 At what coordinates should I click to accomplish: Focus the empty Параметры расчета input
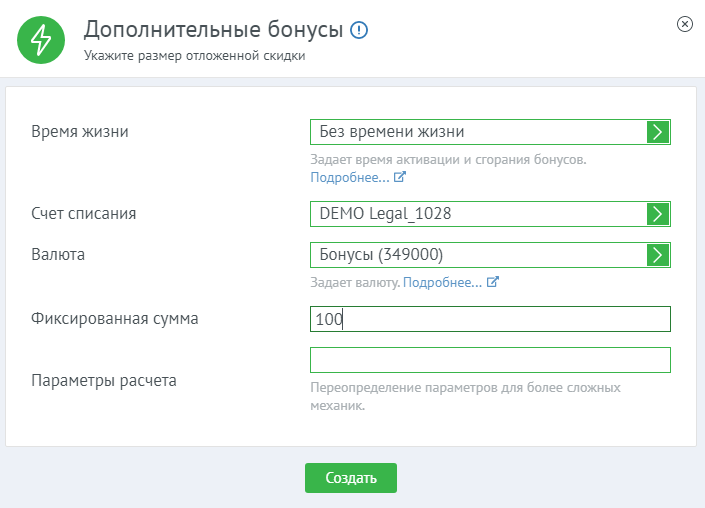pos(490,360)
